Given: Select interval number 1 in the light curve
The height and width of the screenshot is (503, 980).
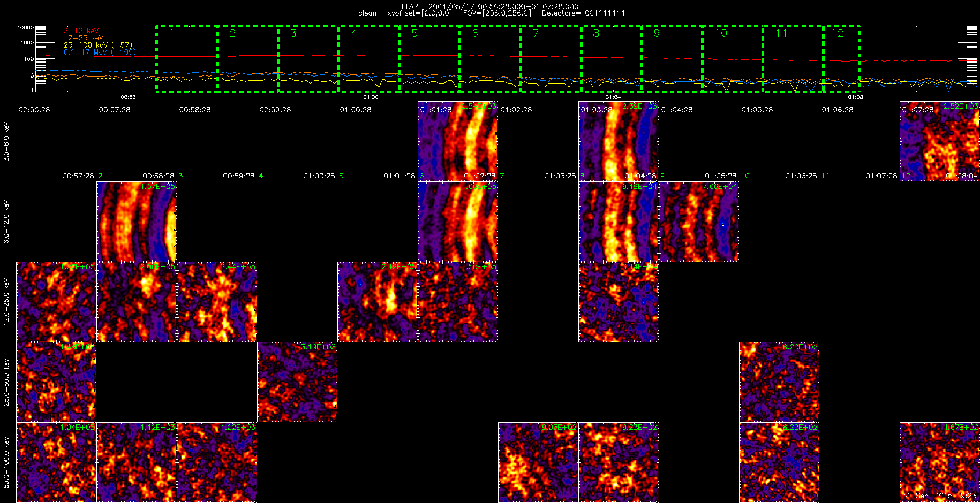Looking at the screenshot, I should tap(187, 59).
